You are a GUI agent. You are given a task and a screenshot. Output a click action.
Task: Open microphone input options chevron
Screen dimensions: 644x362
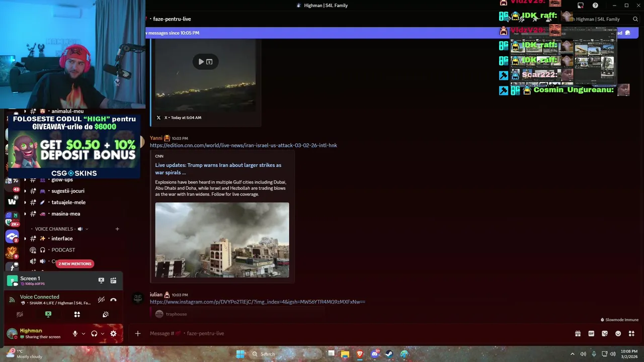tap(84, 333)
